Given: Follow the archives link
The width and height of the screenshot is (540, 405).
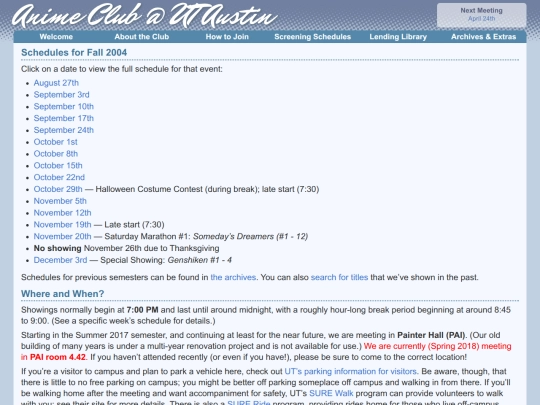Looking at the screenshot, I should point(233,277).
